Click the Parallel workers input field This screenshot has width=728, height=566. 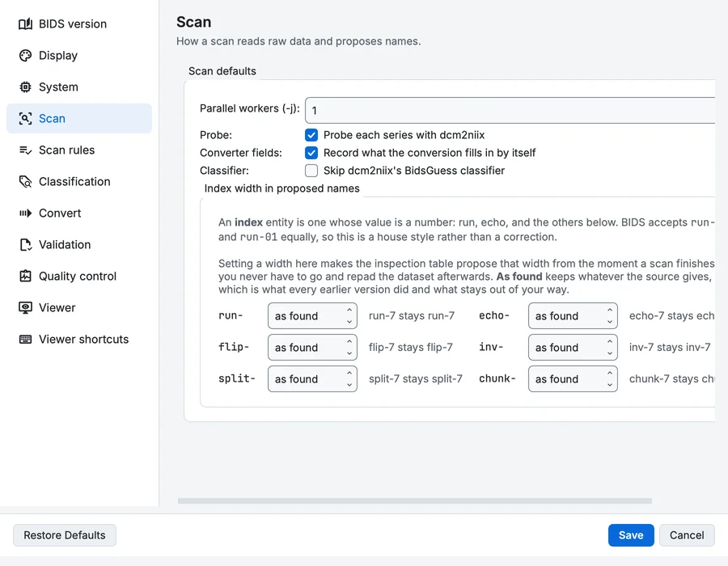[x=510, y=111]
